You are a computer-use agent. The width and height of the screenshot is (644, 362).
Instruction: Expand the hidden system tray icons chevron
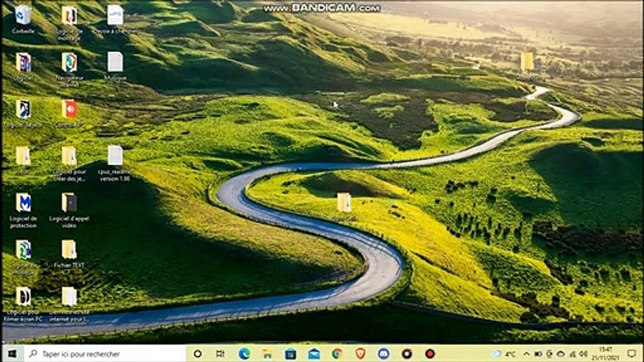[x=527, y=354]
